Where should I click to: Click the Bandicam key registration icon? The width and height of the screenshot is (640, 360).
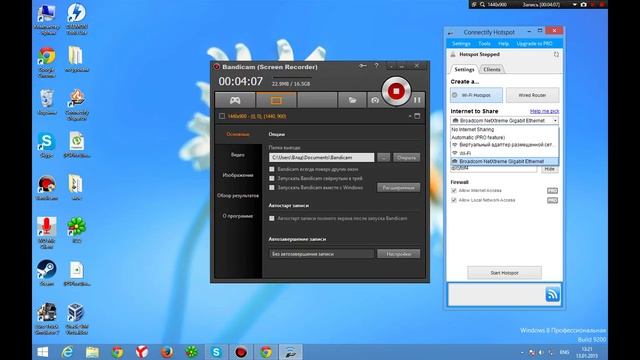362,66
